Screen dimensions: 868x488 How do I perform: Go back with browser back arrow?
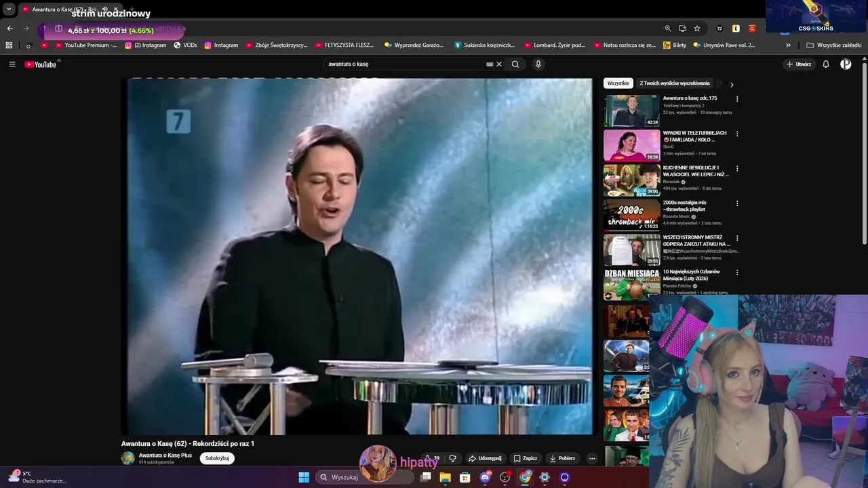click(9, 28)
